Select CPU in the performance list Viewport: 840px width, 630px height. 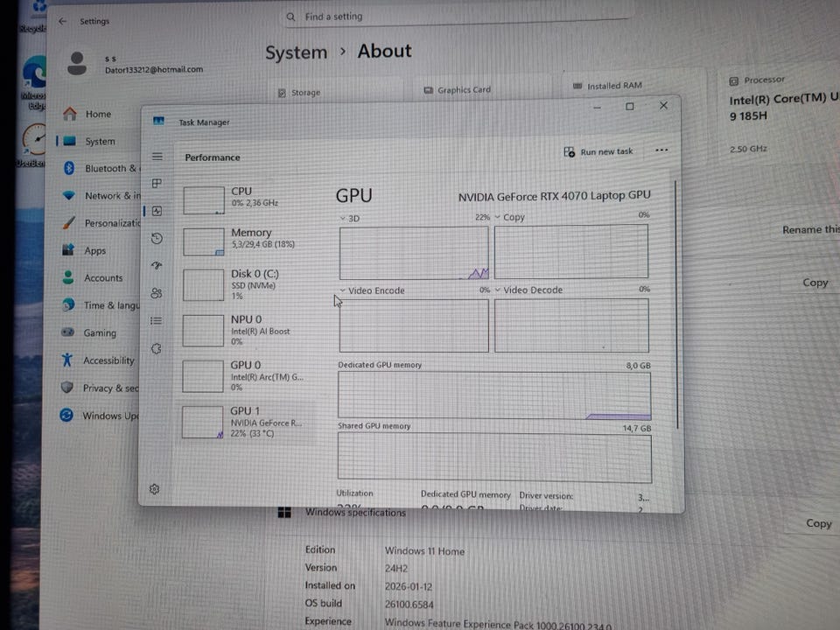[x=247, y=199]
